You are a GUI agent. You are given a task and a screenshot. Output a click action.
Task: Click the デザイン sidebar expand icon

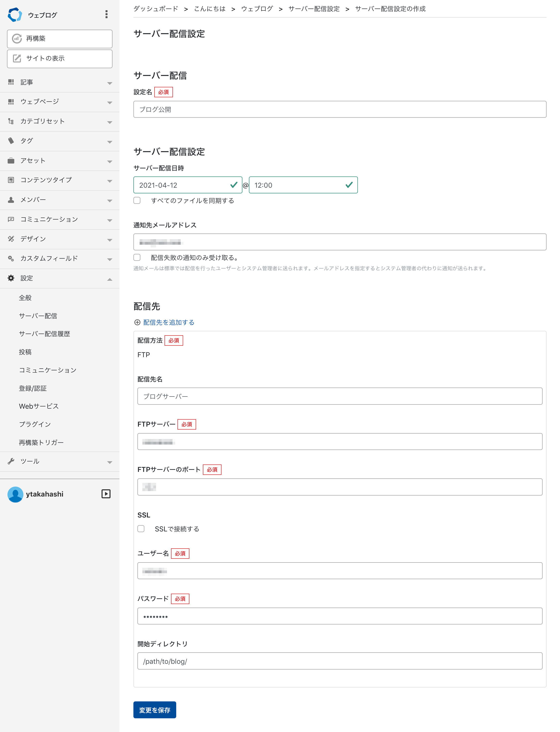pos(110,239)
